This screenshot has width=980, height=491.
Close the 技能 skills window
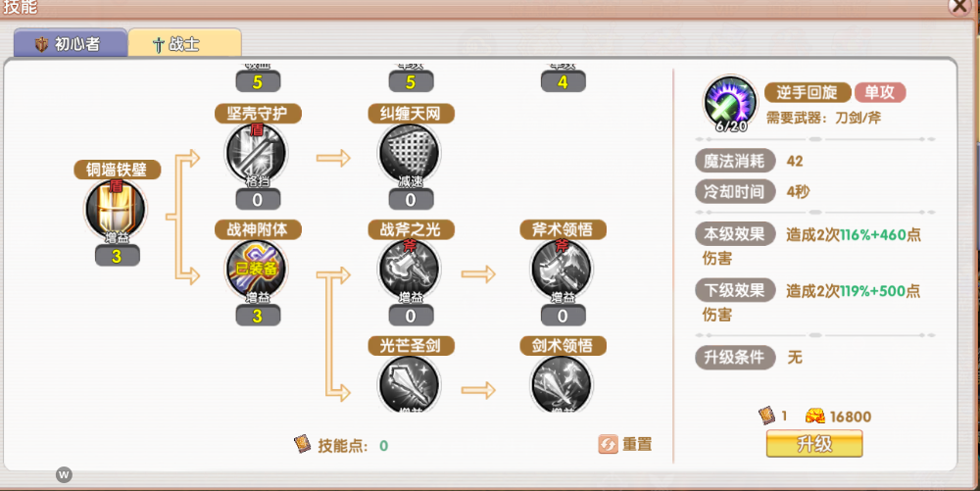pos(961,6)
